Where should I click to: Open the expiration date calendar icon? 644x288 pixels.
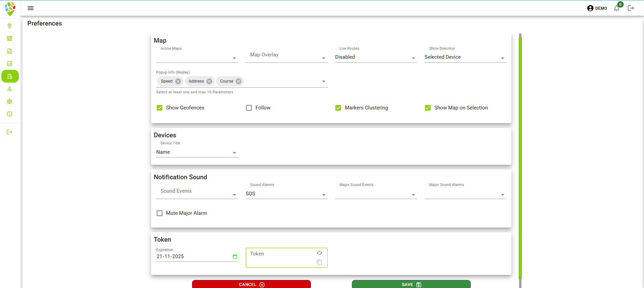tap(235, 256)
